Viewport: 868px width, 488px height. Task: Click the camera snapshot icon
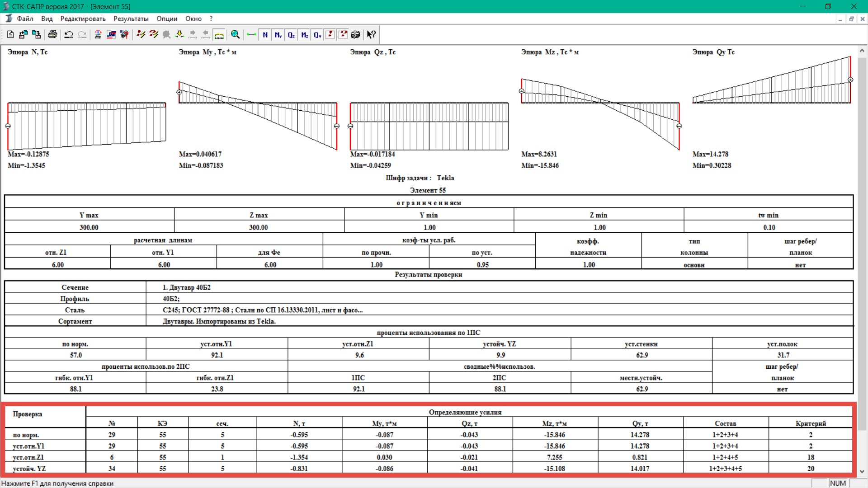(x=356, y=35)
